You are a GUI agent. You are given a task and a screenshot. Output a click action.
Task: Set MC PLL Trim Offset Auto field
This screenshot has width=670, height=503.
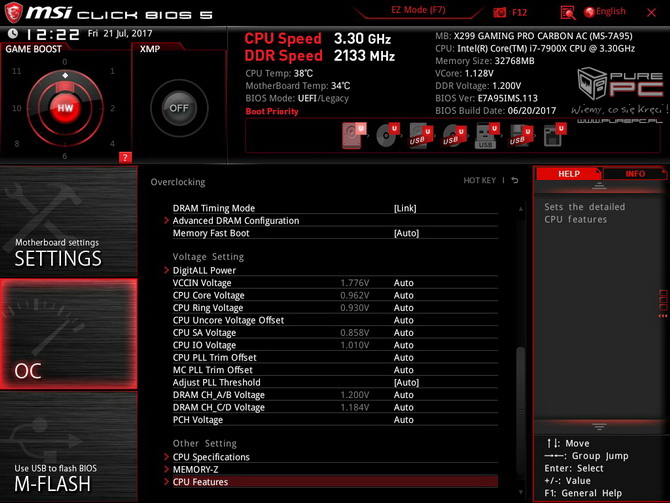point(403,370)
